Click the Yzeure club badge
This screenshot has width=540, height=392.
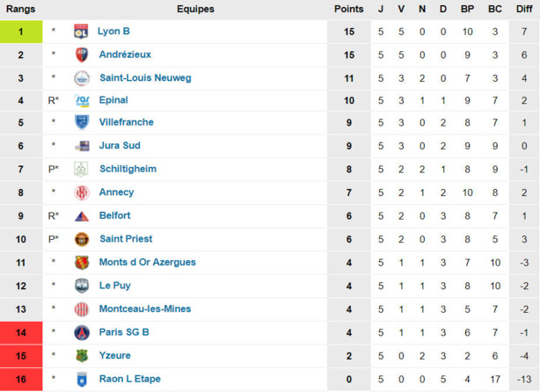click(x=82, y=355)
